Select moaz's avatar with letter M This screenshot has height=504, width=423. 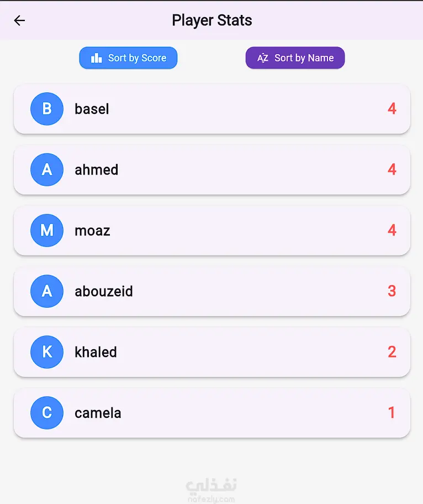pos(47,230)
